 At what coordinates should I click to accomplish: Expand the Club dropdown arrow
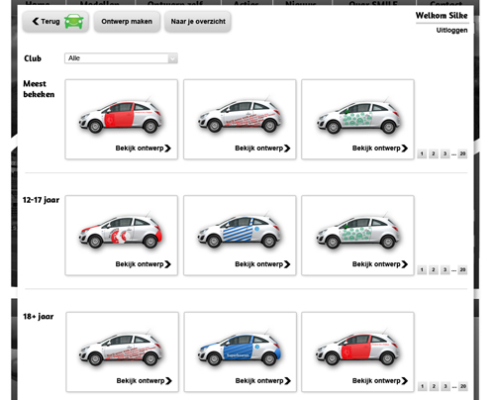coord(172,58)
